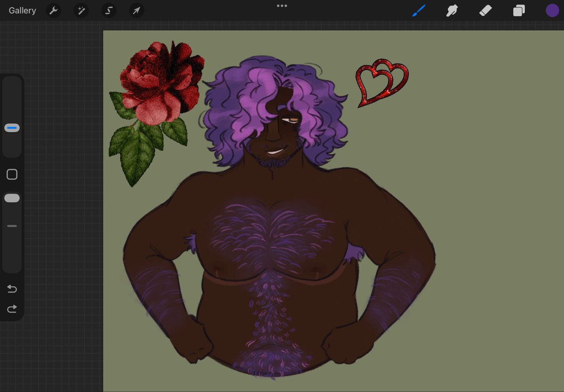Open the Actions menu with the wrench icon

[53, 10]
